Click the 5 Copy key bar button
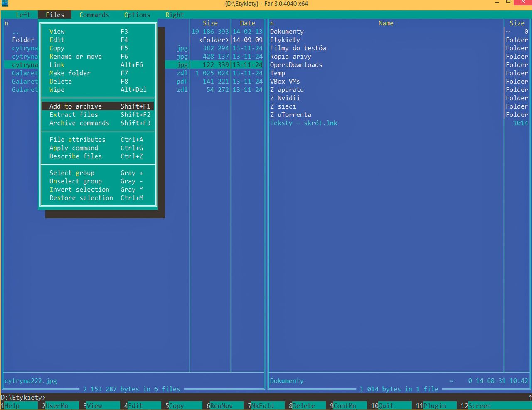Image resolution: width=532 pixels, height=410 pixels. 184,405
